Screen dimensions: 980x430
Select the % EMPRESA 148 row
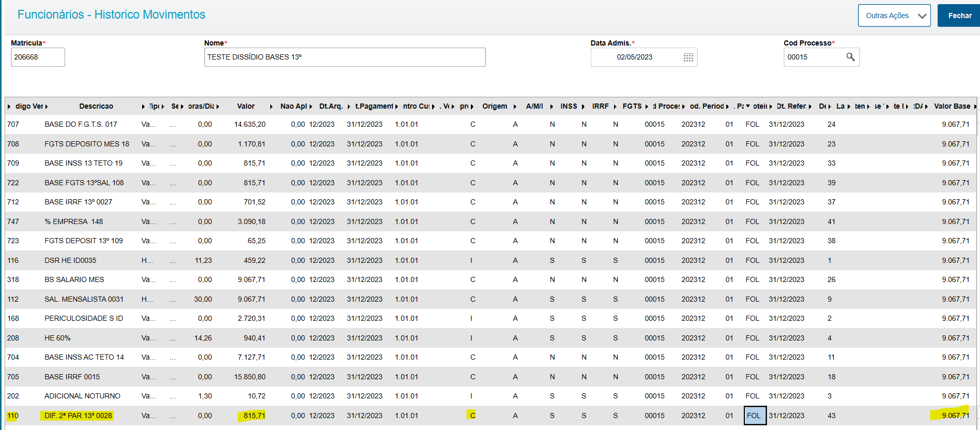491,221
